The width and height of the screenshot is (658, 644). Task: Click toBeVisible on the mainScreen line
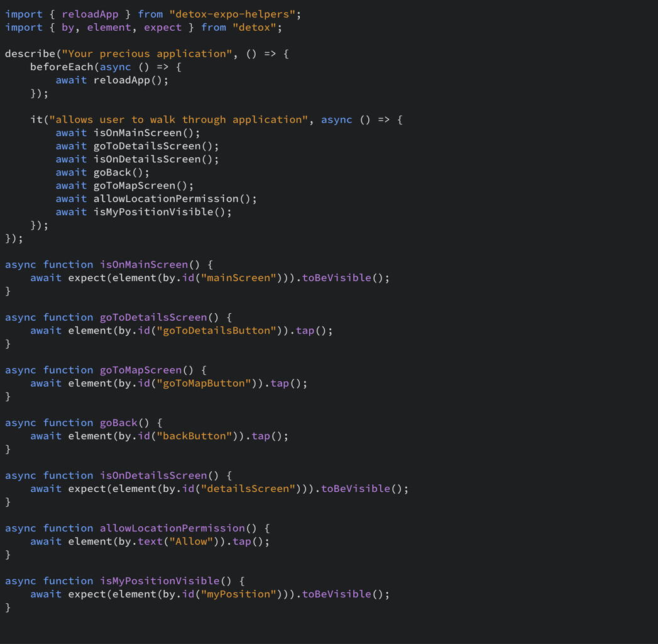click(x=337, y=278)
